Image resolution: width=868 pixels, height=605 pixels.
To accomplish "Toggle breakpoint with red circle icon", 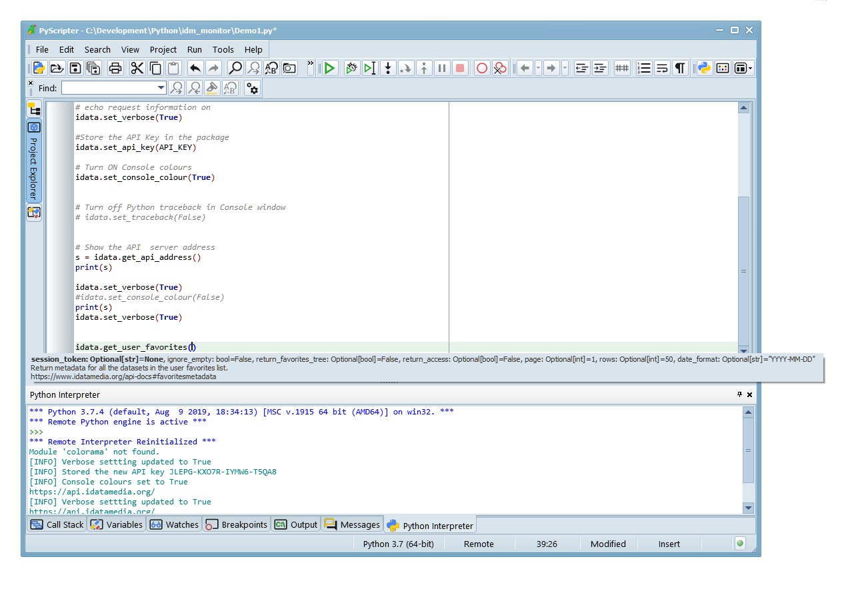I will 481,68.
